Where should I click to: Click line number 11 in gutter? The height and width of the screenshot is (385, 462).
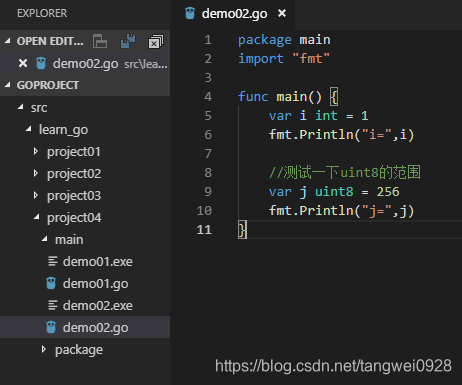(204, 230)
